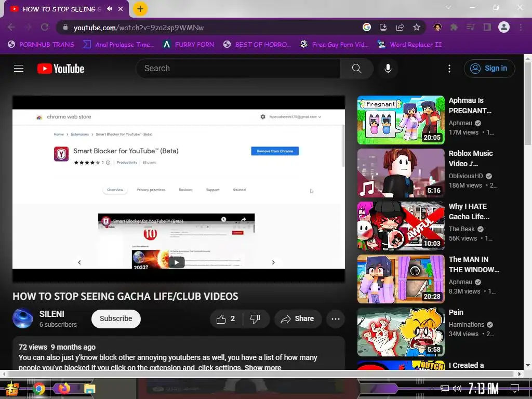Open the BEST OF HORRO... bookmark

tap(257, 45)
